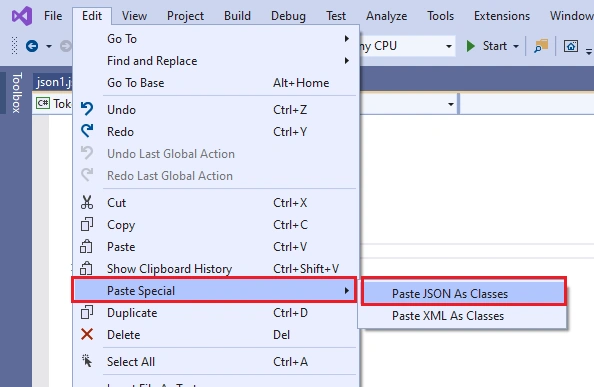Click the Go To submenu arrow
594x387 pixels.
pos(347,39)
